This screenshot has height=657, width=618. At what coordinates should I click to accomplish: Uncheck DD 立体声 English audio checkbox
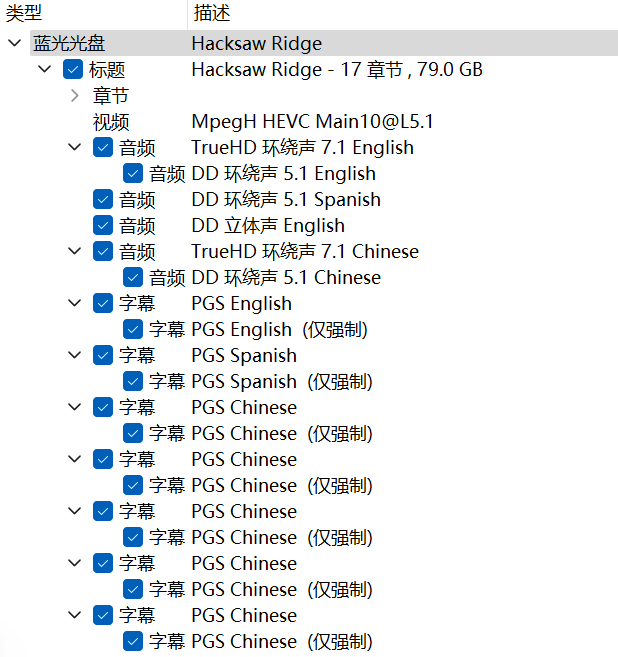point(103,225)
